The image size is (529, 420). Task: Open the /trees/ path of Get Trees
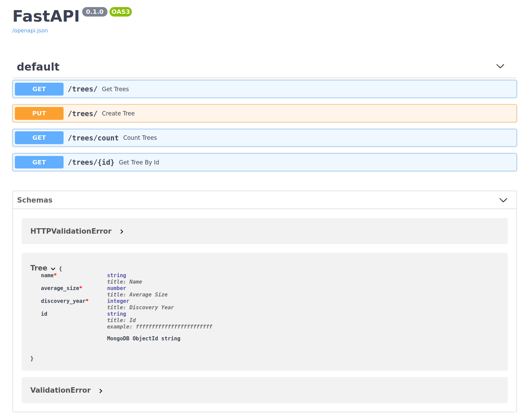click(82, 89)
